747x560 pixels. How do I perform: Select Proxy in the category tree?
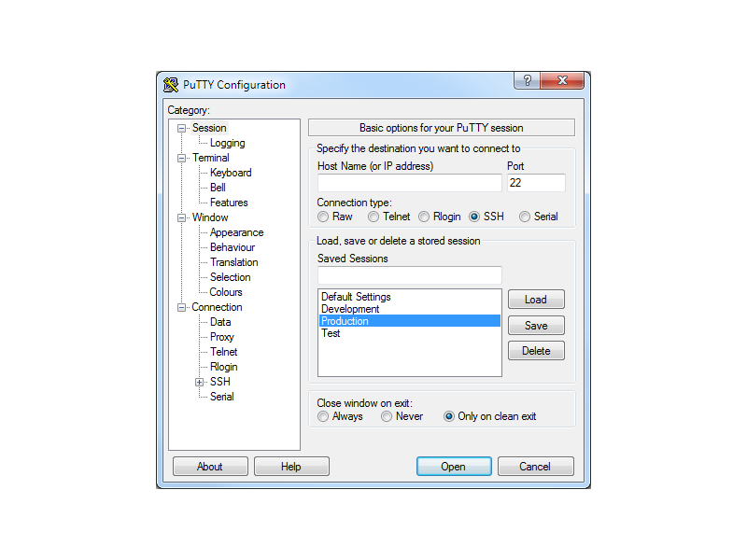(222, 337)
